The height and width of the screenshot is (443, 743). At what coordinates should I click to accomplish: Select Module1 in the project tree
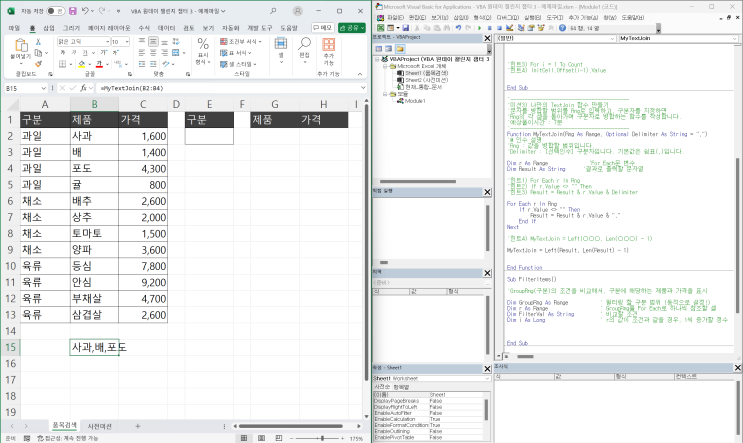415,101
